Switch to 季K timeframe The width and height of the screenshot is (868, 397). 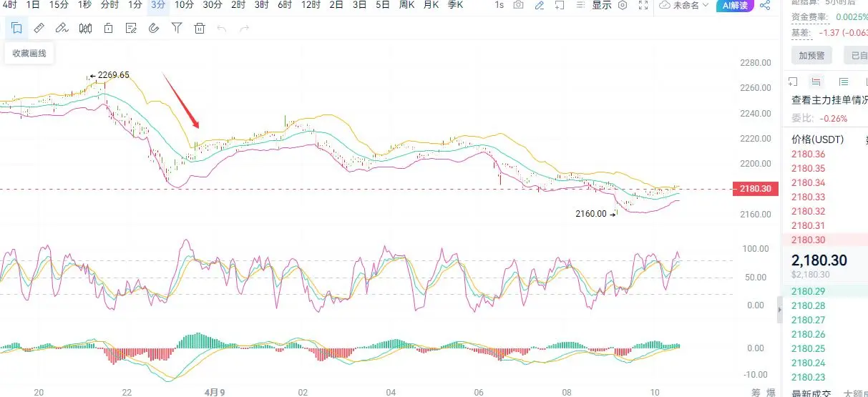click(455, 4)
